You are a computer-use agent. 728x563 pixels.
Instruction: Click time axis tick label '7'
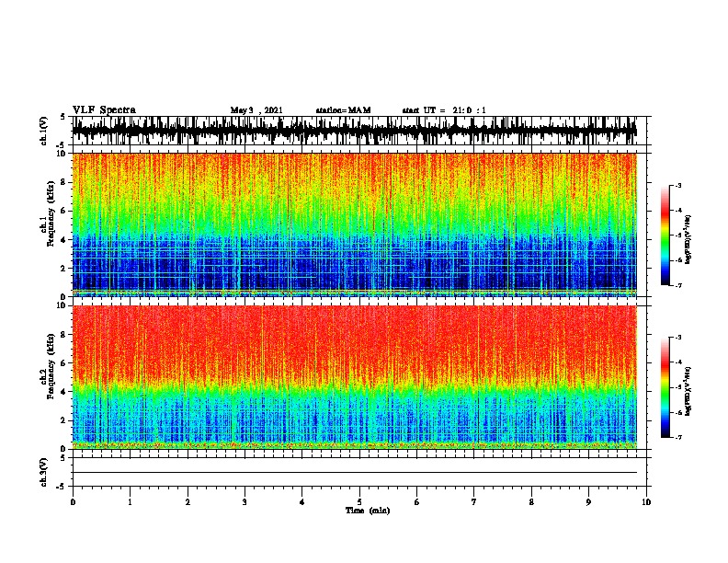pyautogui.click(x=474, y=502)
